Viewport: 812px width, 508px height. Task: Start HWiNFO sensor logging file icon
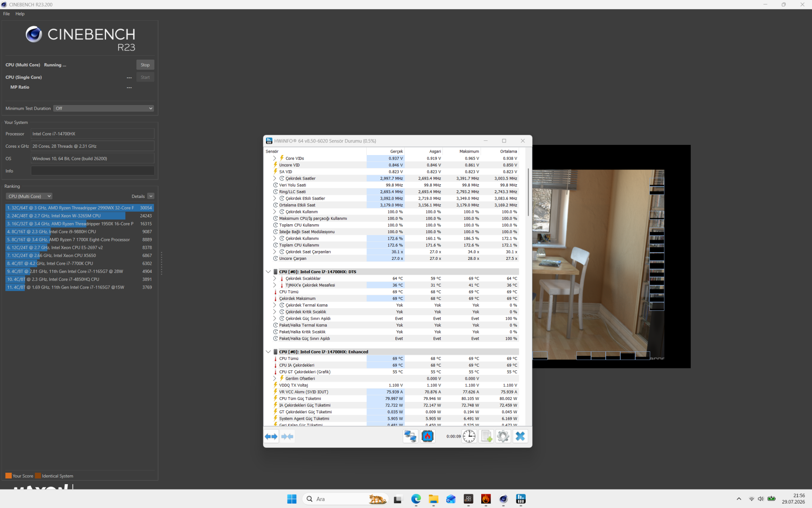point(486,436)
